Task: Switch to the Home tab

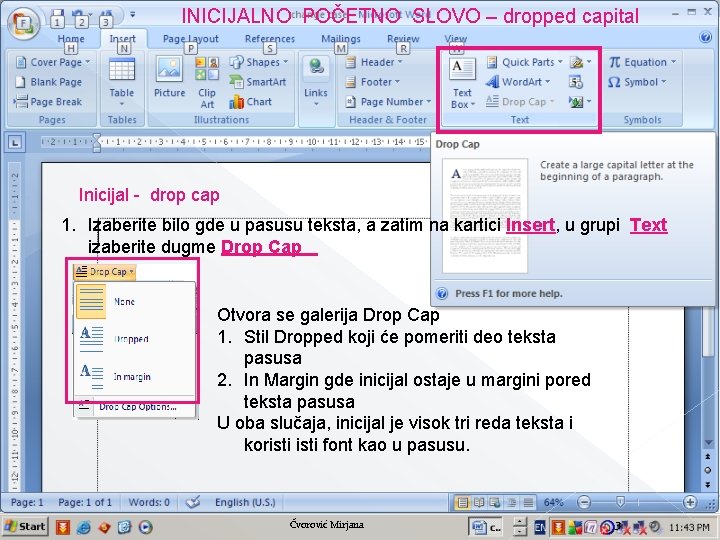Action: (x=71, y=39)
